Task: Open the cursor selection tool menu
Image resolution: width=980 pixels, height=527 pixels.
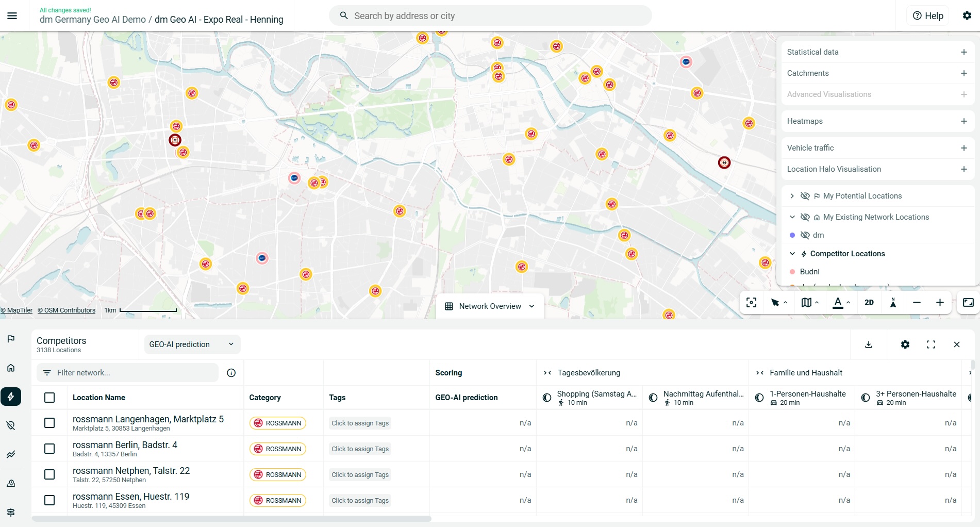Action: [778, 303]
